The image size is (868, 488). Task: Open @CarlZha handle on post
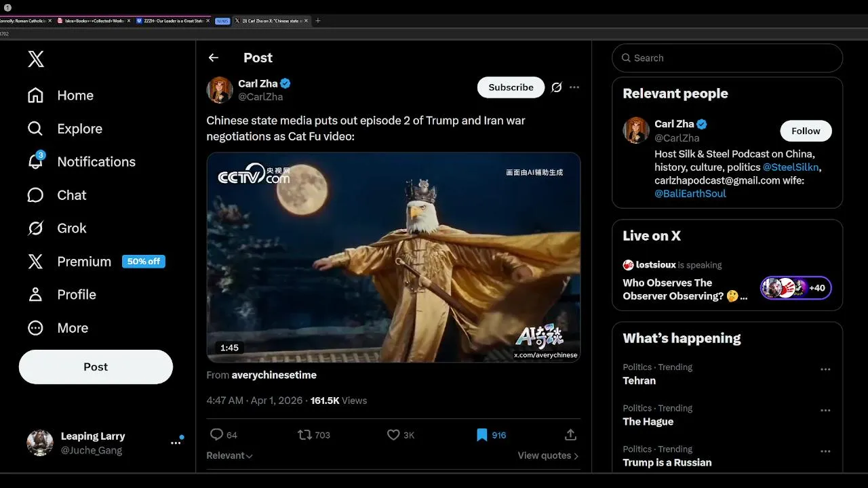[x=260, y=97]
